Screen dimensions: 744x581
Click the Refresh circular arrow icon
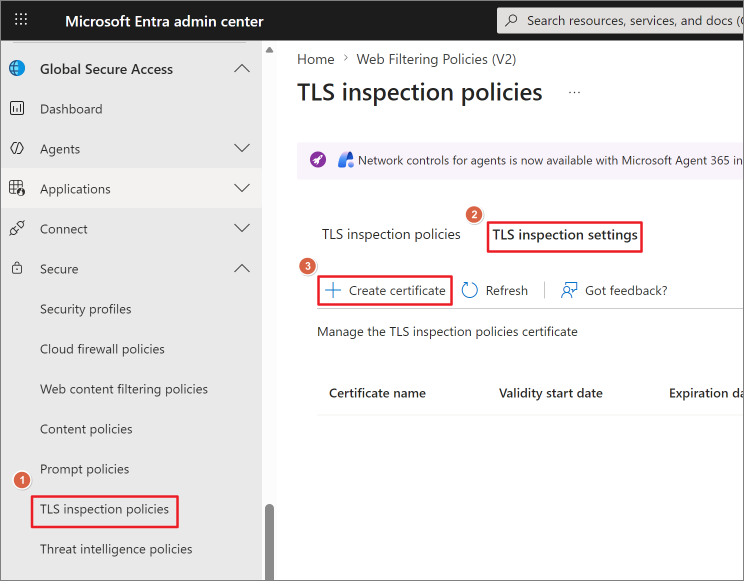(470, 290)
